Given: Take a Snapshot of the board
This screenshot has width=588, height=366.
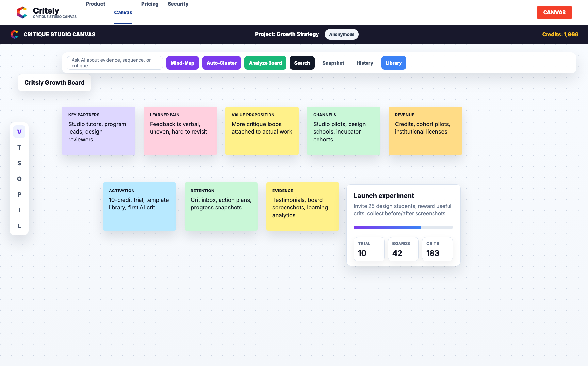Looking at the screenshot, I should click(x=333, y=63).
